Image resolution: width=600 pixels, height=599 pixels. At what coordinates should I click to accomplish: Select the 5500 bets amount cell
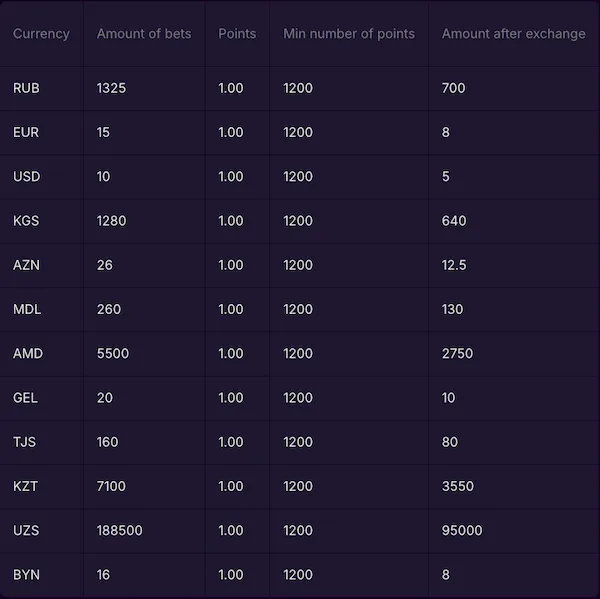[x=113, y=354]
